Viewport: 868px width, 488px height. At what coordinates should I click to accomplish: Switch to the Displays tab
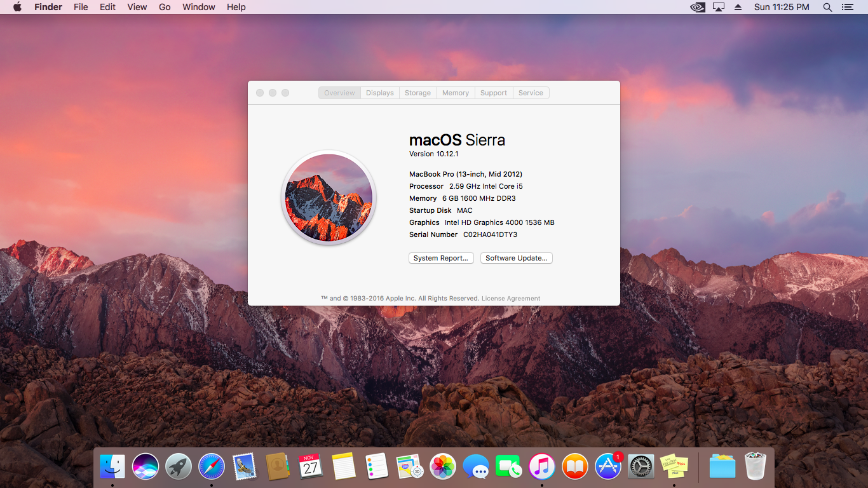(380, 93)
